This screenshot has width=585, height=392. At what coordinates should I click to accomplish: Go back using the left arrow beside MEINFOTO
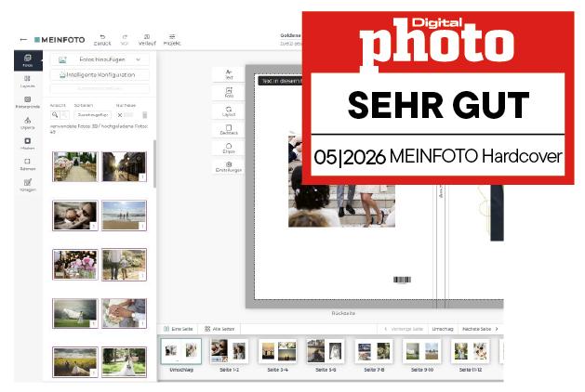click(23, 40)
